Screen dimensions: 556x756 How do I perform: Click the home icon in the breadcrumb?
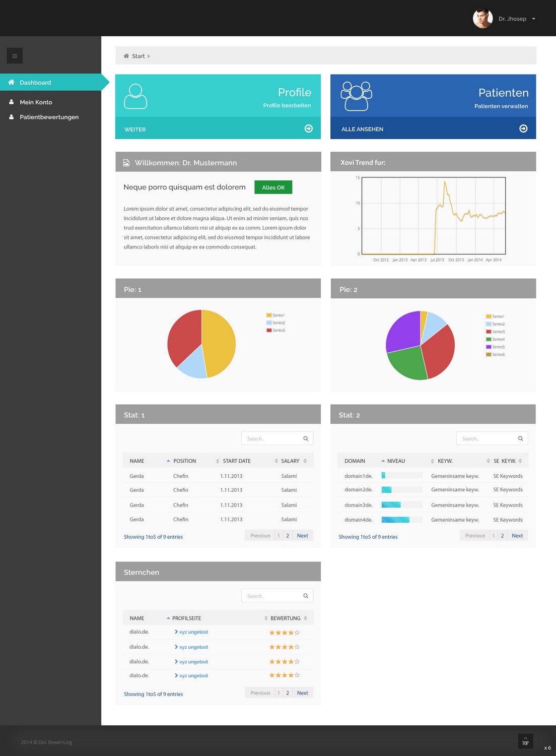pyautogui.click(x=126, y=56)
